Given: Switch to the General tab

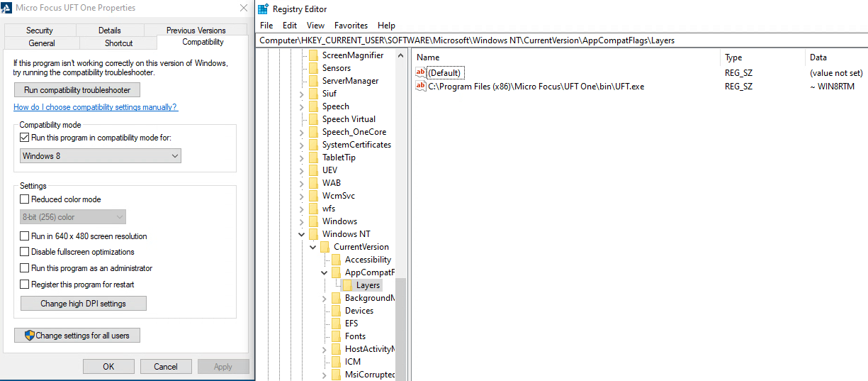Looking at the screenshot, I should coord(42,43).
